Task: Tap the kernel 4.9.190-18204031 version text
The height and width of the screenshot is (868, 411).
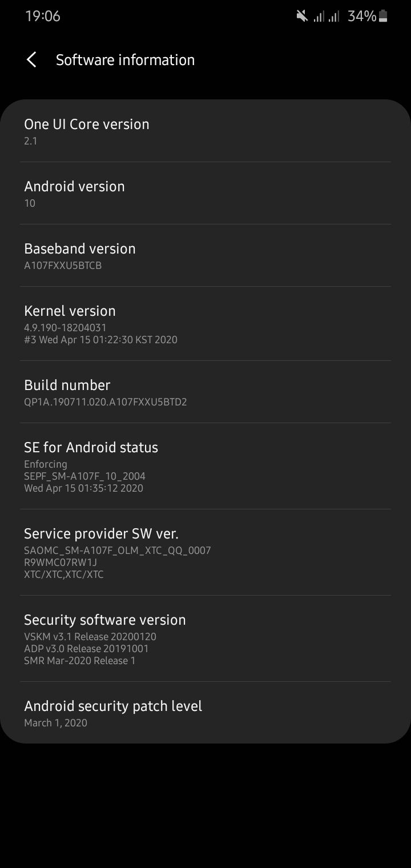Action: click(x=65, y=328)
